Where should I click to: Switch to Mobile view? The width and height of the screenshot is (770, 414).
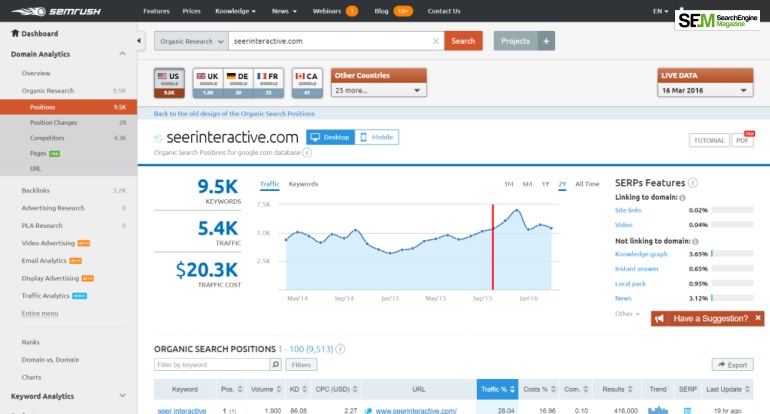pos(377,137)
